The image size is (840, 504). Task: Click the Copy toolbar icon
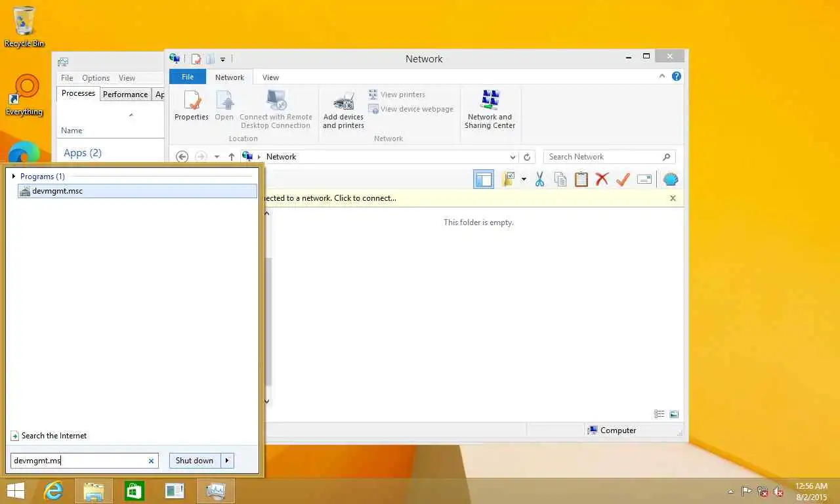pos(560,179)
